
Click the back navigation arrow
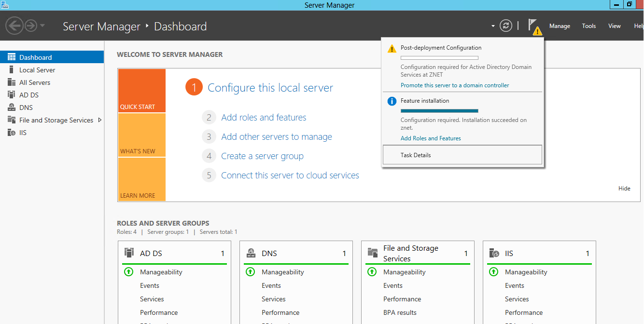tap(14, 26)
